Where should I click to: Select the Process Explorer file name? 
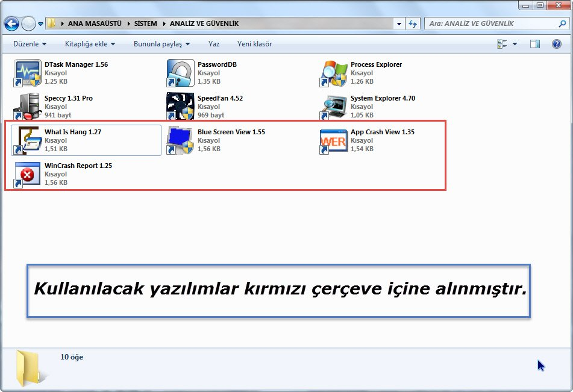[376, 64]
